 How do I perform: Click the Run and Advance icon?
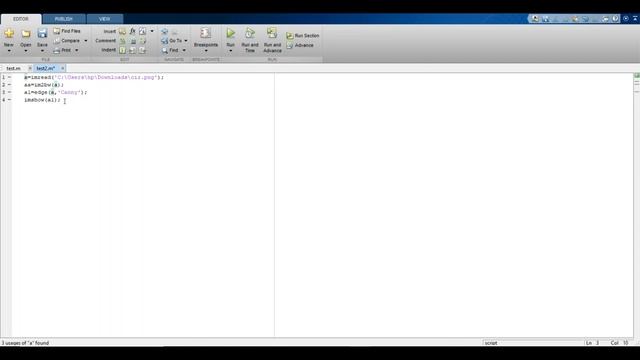(x=272, y=33)
